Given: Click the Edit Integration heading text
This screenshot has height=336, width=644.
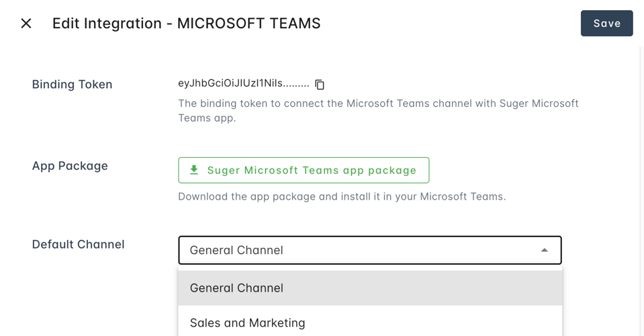Looking at the screenshot, I should 107,24.
